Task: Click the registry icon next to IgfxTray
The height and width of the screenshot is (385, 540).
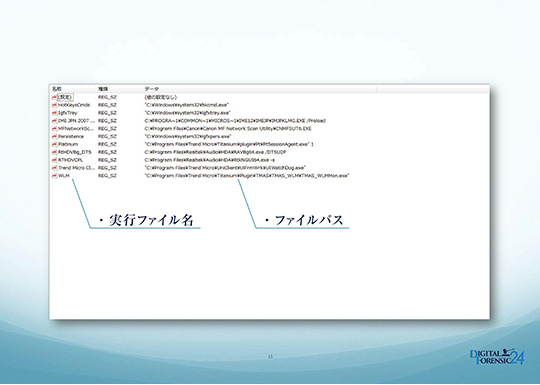Action: click(x=54, y=113)
